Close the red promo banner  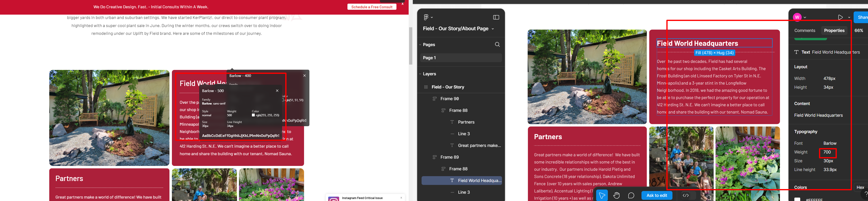(402, 4)
